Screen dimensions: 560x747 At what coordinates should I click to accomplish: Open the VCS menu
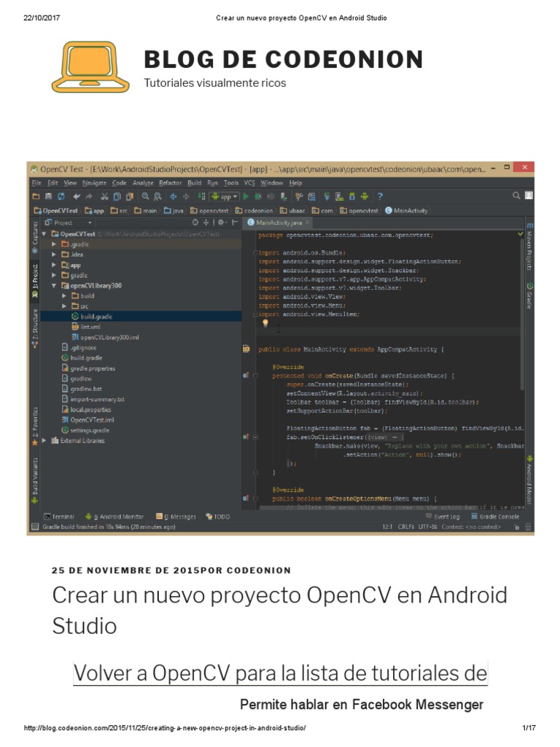tap(249, 183)
